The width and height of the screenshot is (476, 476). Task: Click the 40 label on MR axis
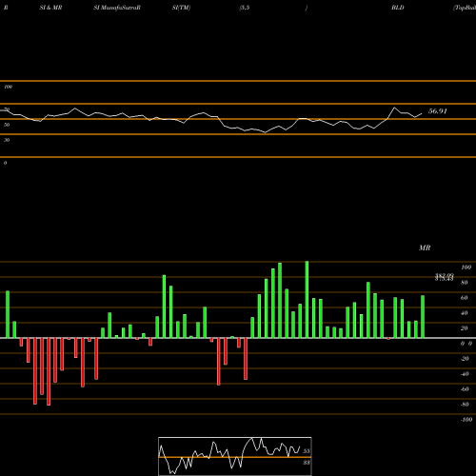[x=465, y=313]
